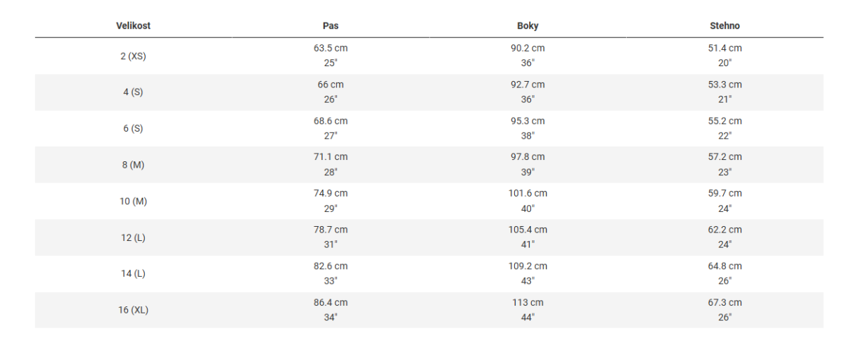Click the Velikost column header
This screenshot has height=355, width=868.
tap(133, 26)
